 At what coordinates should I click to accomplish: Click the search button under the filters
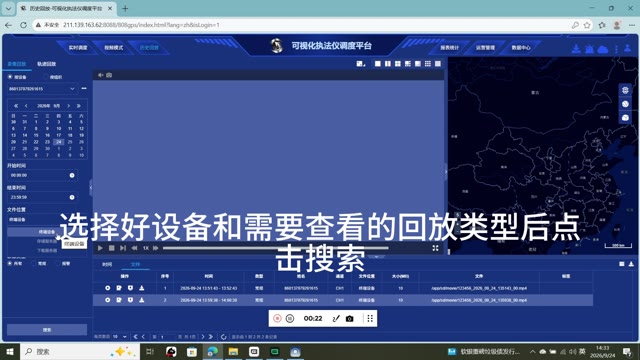(x=47, y=329)
